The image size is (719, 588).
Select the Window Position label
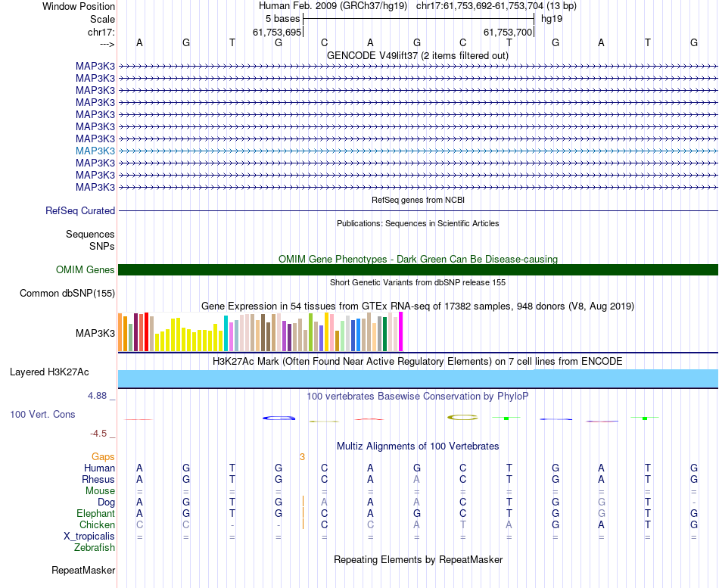(x=79, y=6)
